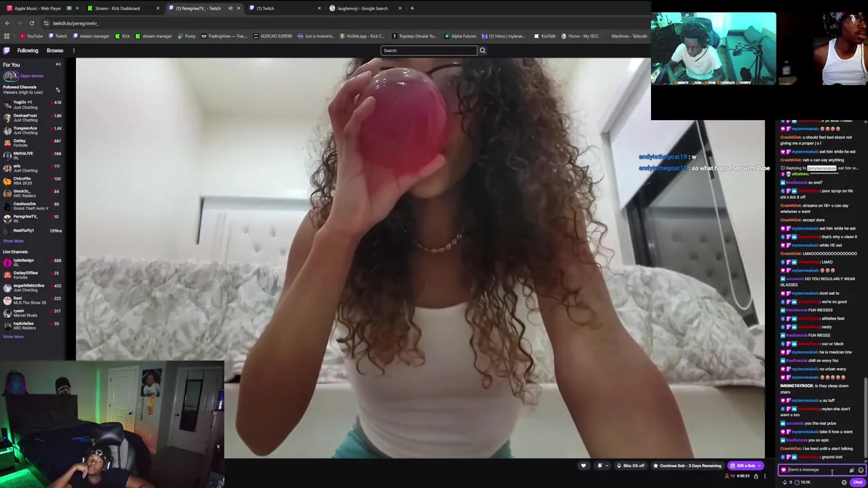868x488 pixels.
Task: Click the Twitch logo home icon
Action: [6, 51]
